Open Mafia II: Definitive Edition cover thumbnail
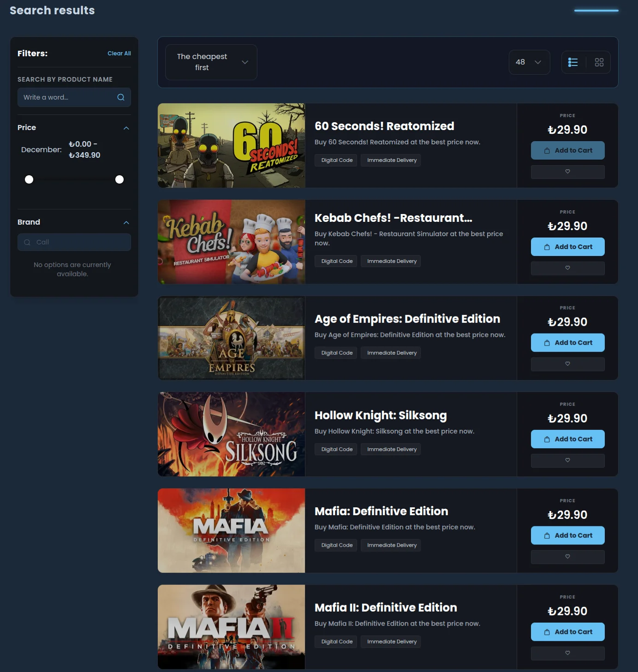This screenshot has height=672, width=638. point(231,627)
